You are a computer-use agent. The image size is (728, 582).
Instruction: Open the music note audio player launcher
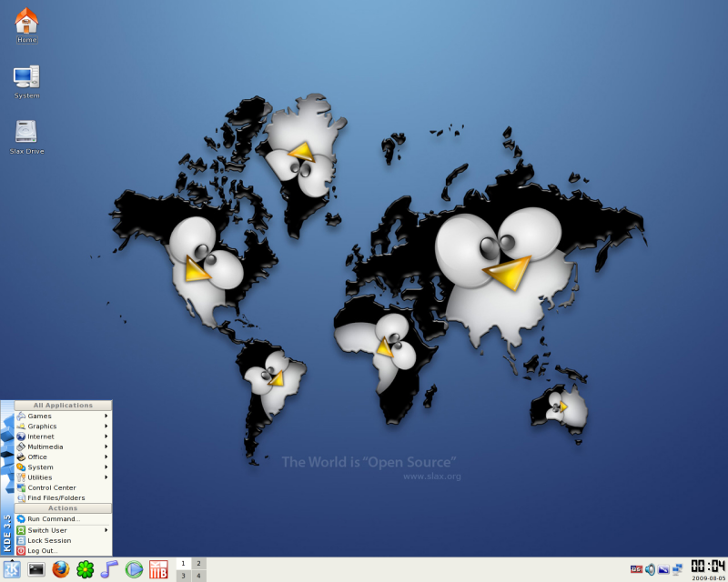point(109,569)
